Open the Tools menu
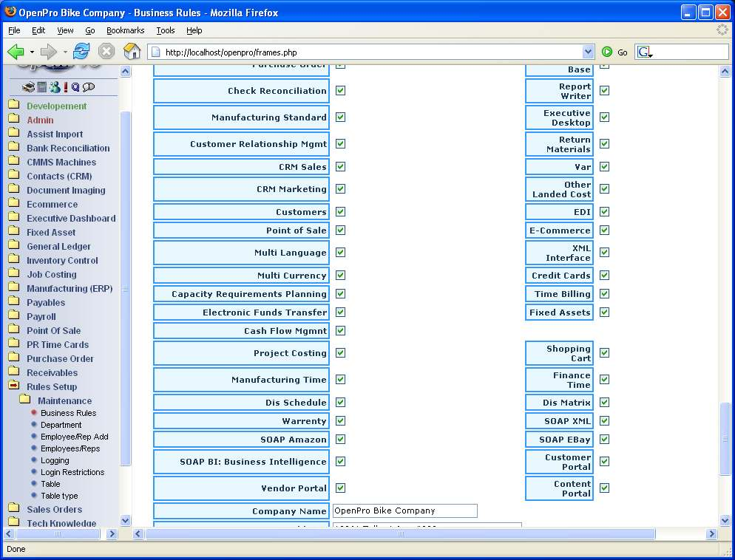This screenshot has width=735, height=560. point(165,30)
